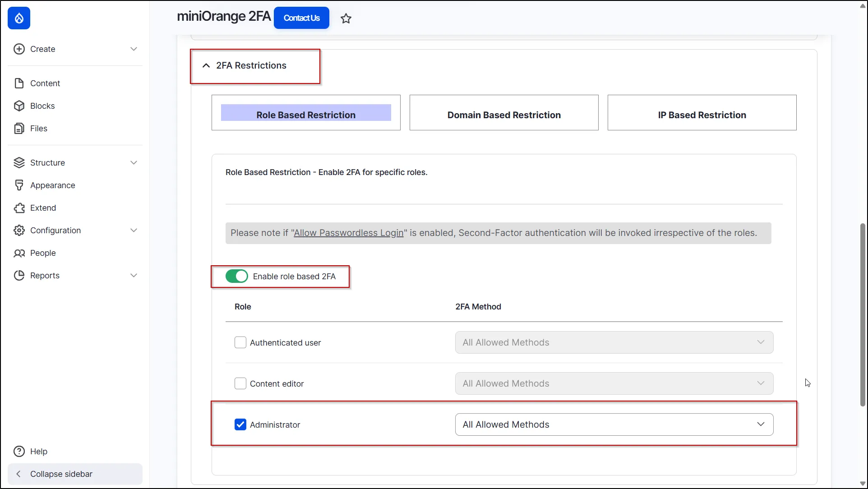Switch to Domain Based Restriction tab
Image resolution: width=868 pixels, height=489 pixels.
[x=504, y=113]
